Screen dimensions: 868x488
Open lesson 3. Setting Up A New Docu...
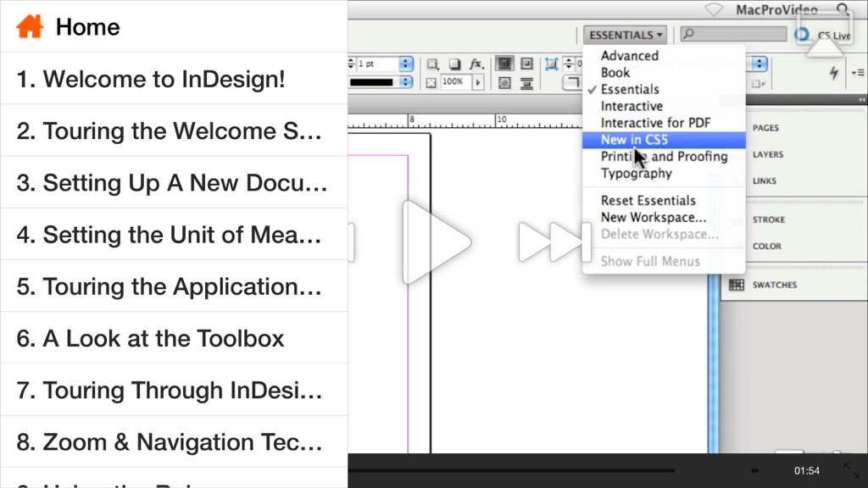174,183
